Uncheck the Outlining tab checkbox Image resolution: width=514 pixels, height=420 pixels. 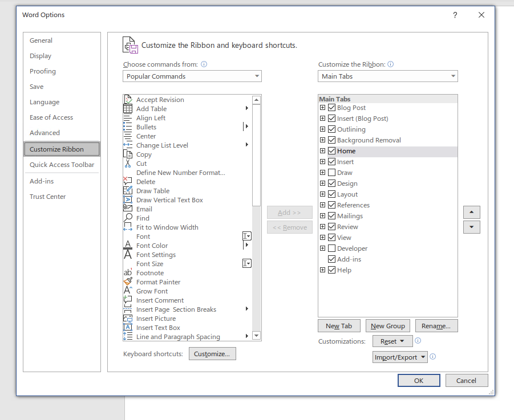pos(332,129)
